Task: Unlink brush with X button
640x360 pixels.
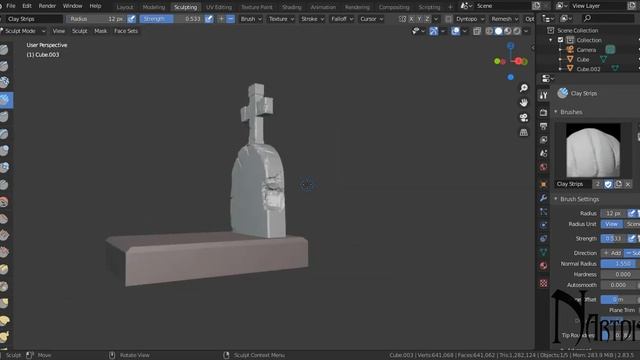Action: pos(628,184)
